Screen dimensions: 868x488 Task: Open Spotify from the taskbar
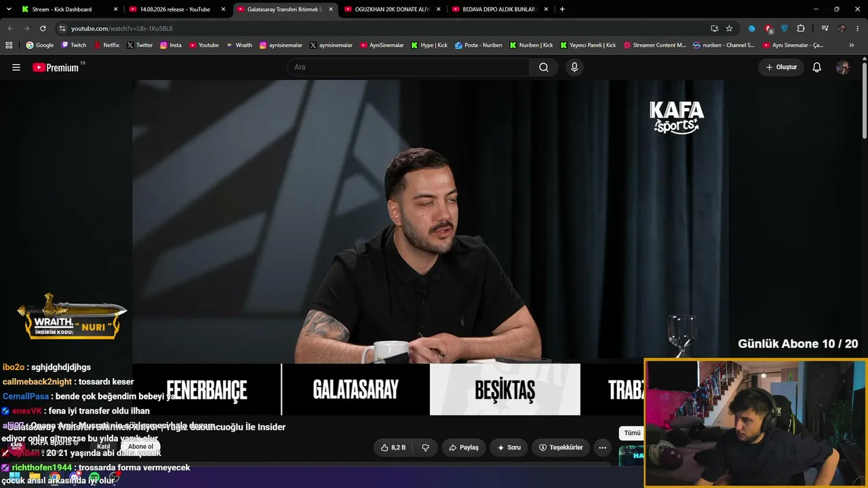click(94, 478)
